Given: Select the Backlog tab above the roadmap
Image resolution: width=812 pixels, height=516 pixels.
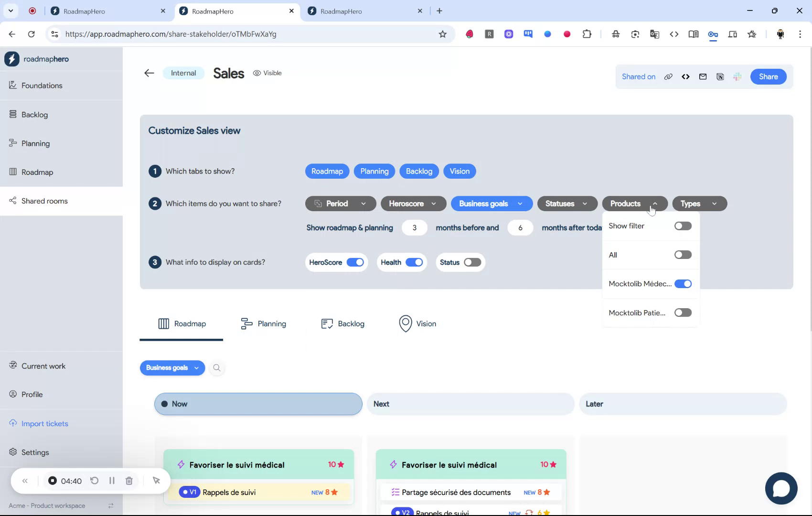Looking at the screenshot, I should [x=342, y=323].
